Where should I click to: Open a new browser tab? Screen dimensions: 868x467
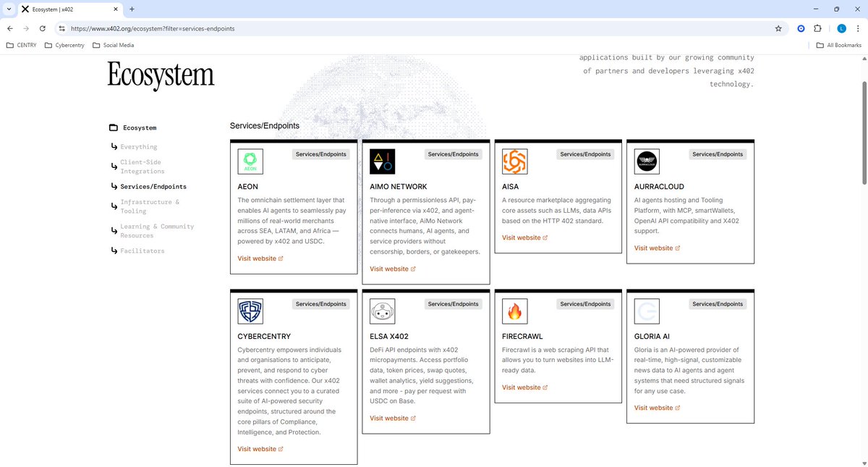(x=132, y=9)
